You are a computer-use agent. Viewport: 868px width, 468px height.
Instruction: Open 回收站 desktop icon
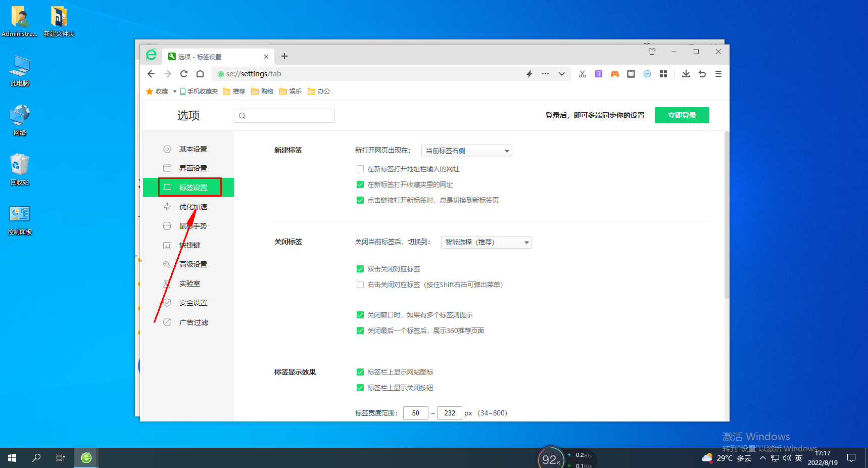tap(20, 170)
